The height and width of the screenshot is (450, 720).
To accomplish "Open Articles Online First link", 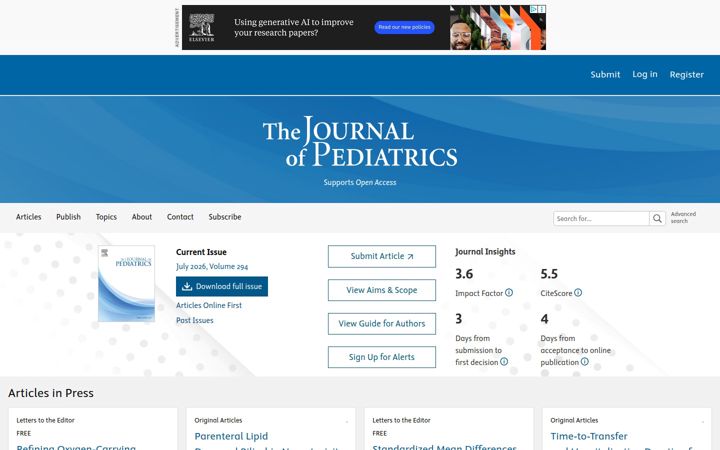I will 209,305.
